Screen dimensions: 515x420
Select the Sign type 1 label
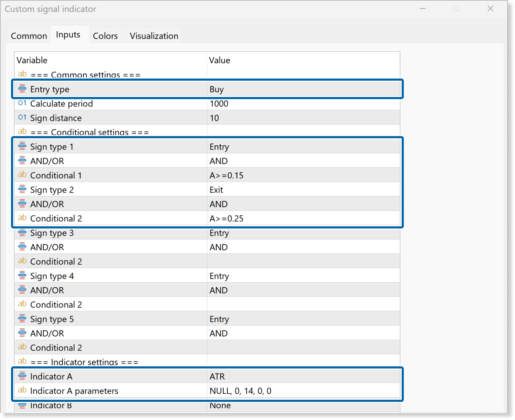(52, 147)
